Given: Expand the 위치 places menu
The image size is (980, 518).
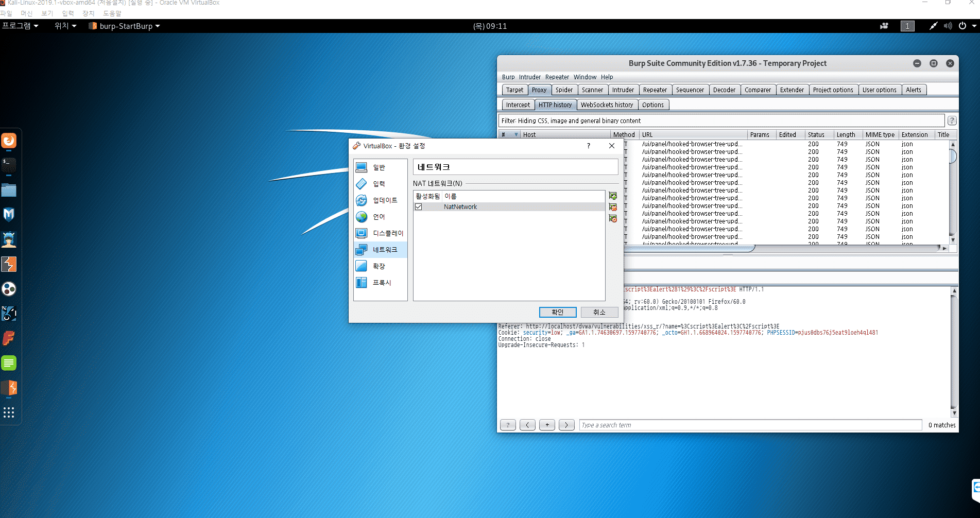Looking at the screenshot, I should click(x=65, y=26).
